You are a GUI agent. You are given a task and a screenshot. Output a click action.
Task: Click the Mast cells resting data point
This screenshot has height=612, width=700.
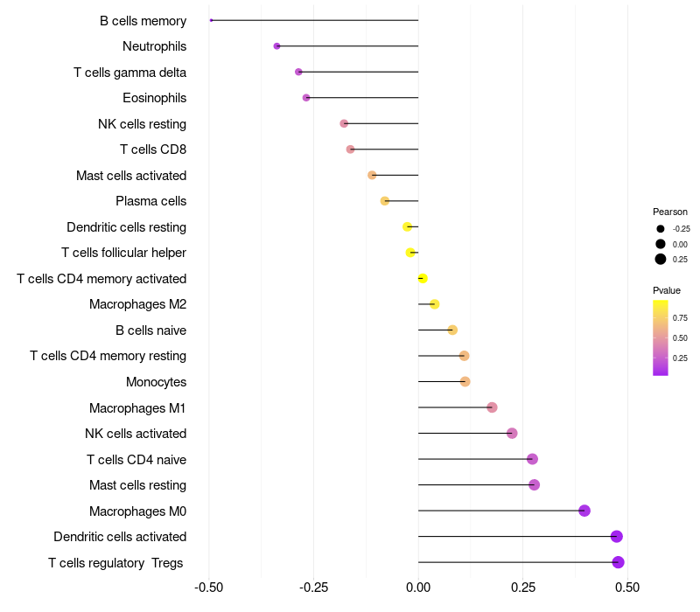tap(534, 485)
